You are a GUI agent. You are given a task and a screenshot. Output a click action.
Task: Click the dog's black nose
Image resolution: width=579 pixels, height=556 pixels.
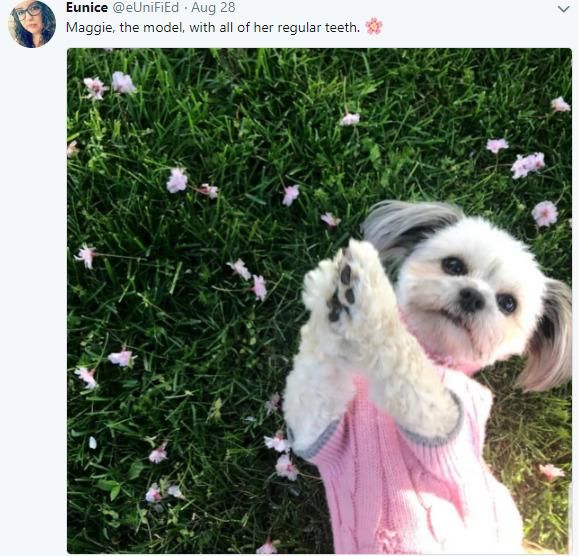pos(471,299)
